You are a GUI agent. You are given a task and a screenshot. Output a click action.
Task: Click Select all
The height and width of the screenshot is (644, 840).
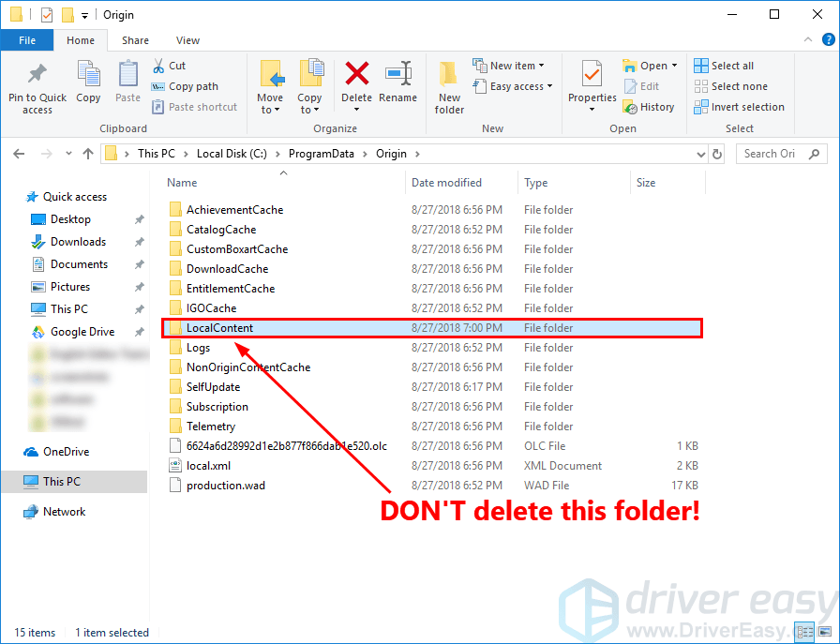coord(724,66)
